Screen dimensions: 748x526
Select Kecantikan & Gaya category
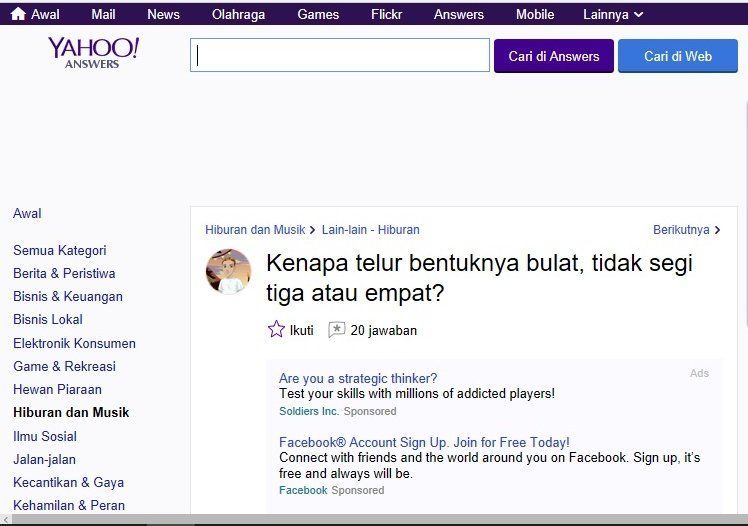click(69, 482)
